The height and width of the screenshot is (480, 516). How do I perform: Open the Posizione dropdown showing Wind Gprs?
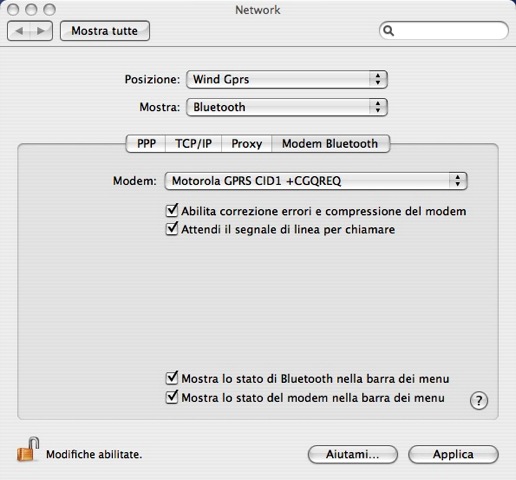(287, 79)
